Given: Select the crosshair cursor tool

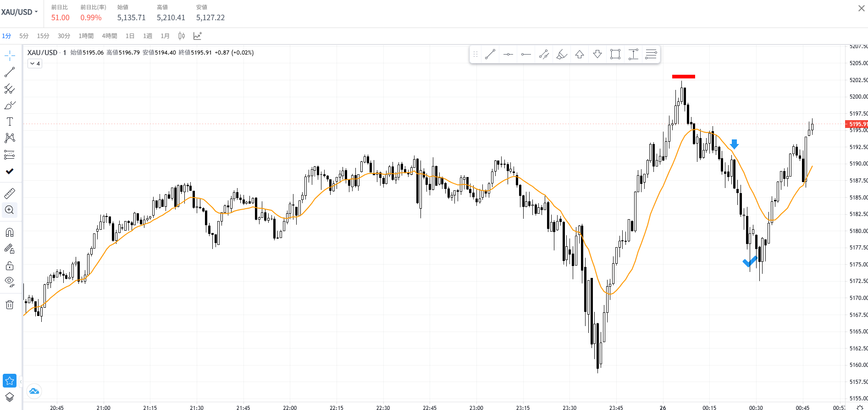Looking at the screenshot, I should coord(10,56).
